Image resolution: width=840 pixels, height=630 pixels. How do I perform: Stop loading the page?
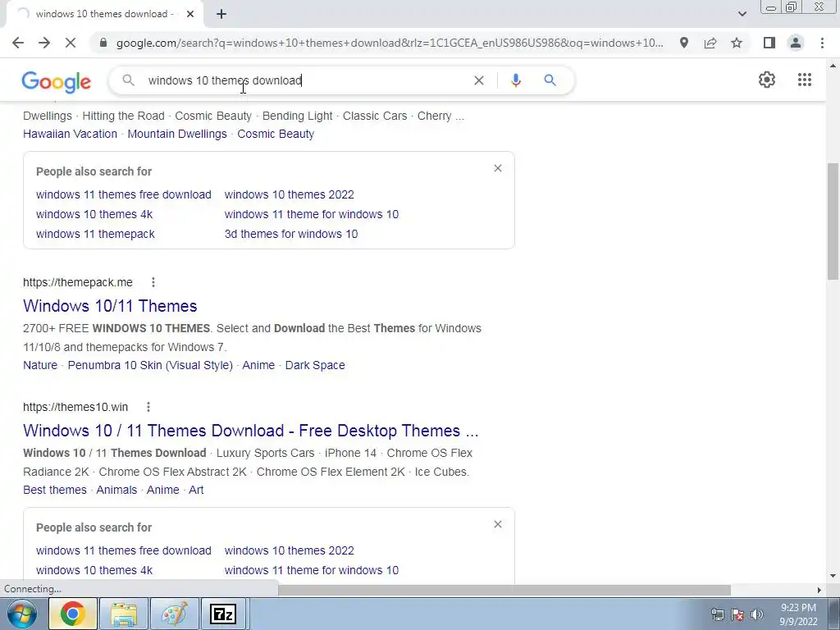click(71, 43)
